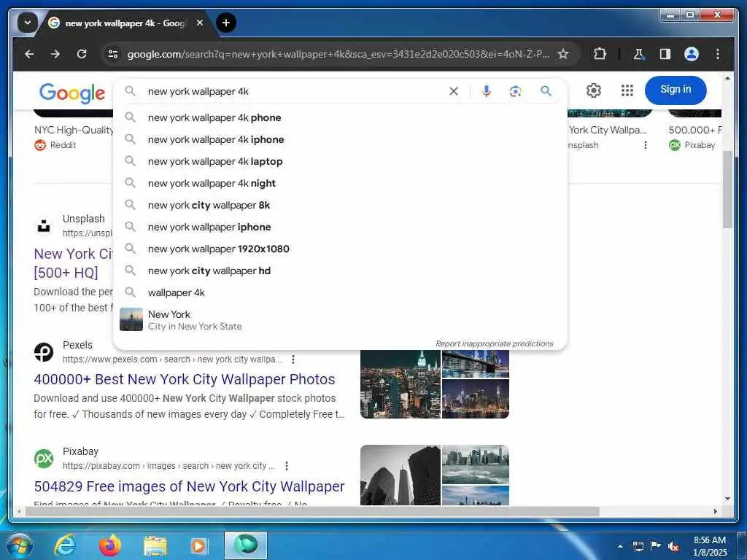Open the Chrome three-dot menu
This screenshot has width=747, height=560.
tap(718, 54)
